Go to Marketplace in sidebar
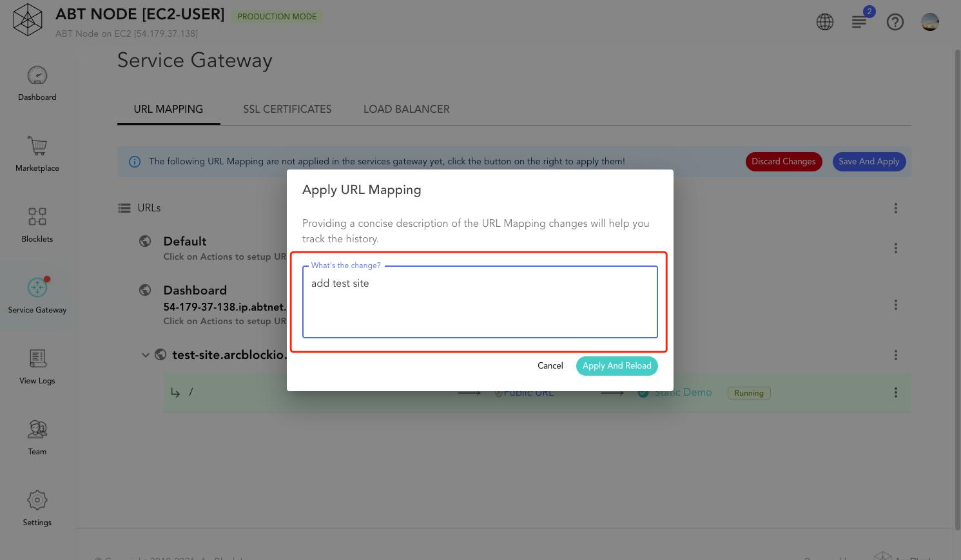The image size is (961, 560). pyautogui.click(x=37, y=146)
